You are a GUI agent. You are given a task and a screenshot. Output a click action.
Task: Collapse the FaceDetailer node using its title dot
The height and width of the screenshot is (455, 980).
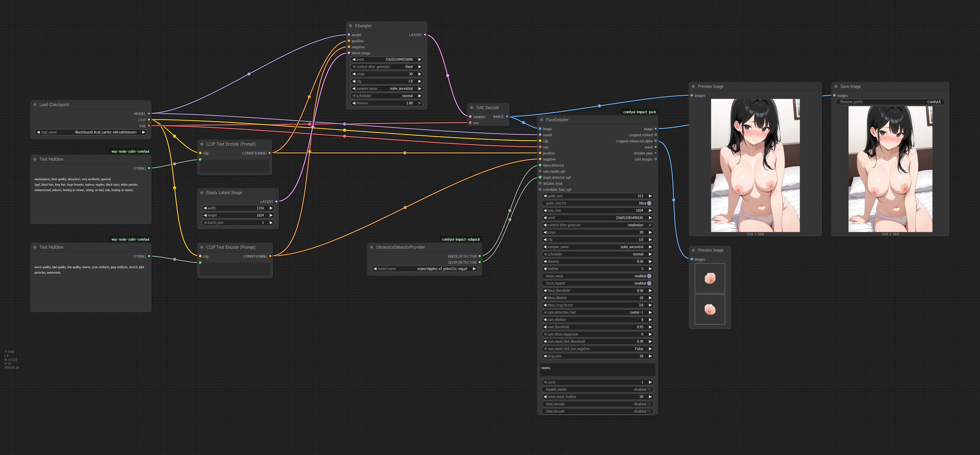[x=541, y=120]
